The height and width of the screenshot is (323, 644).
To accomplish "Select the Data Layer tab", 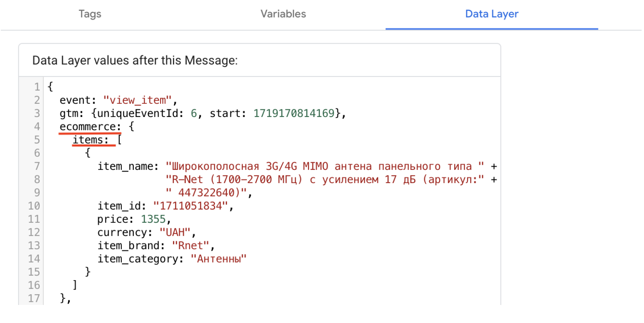I will click(492, 14).
